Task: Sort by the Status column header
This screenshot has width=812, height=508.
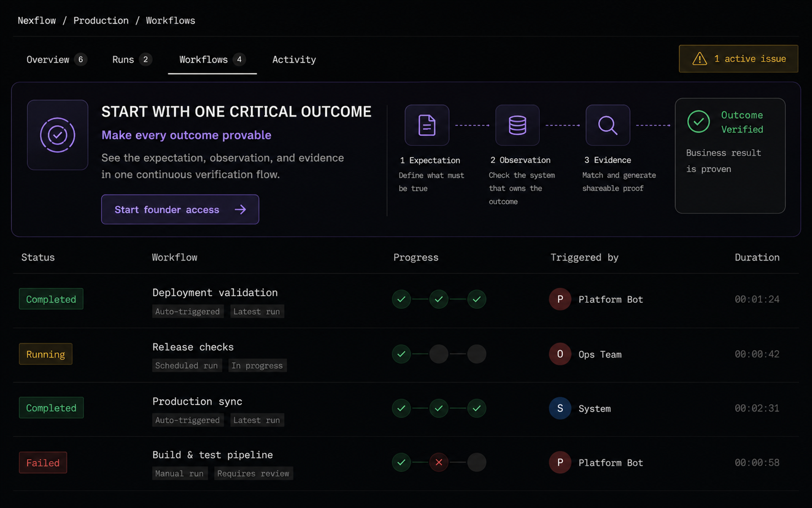Action: (x=38, y=257)
